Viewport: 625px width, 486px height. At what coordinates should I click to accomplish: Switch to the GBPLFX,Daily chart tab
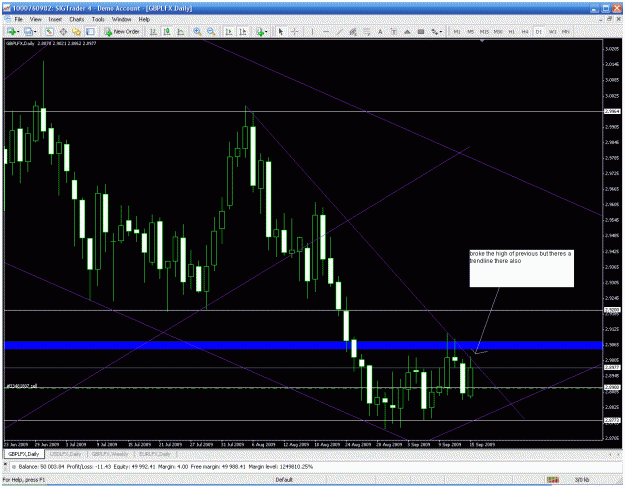[x=24, y=454]
